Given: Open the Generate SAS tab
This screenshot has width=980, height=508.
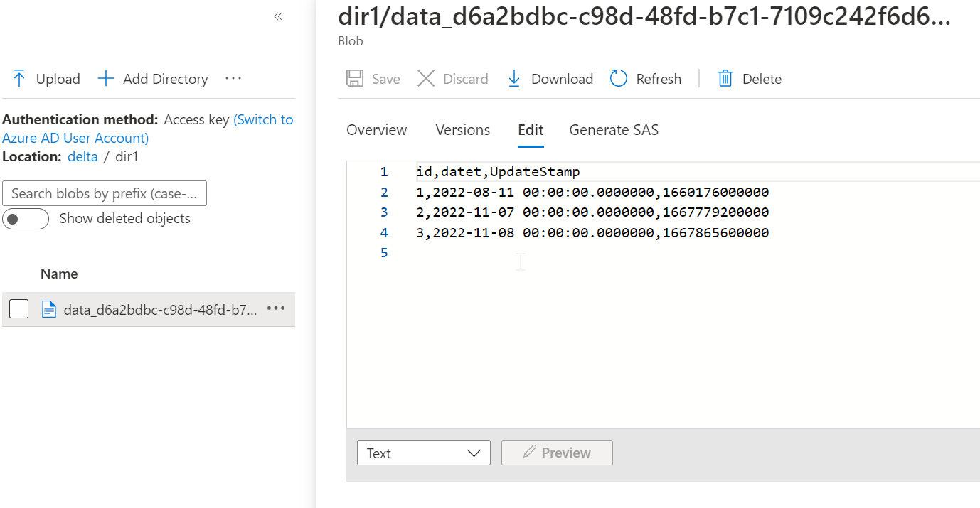Looking at the screenshot, I should [x=614, y=130].
